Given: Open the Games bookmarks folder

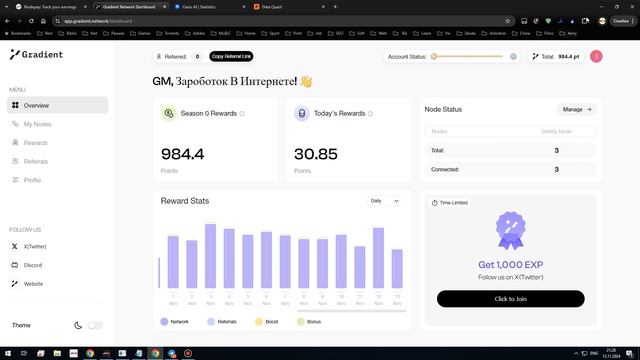Looking at the screenshot, I should pos(140,33).
